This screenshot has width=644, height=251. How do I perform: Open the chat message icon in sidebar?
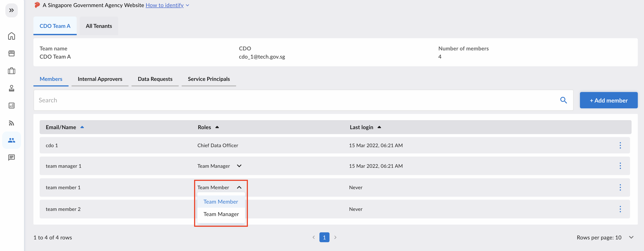[x=12, y=157]
